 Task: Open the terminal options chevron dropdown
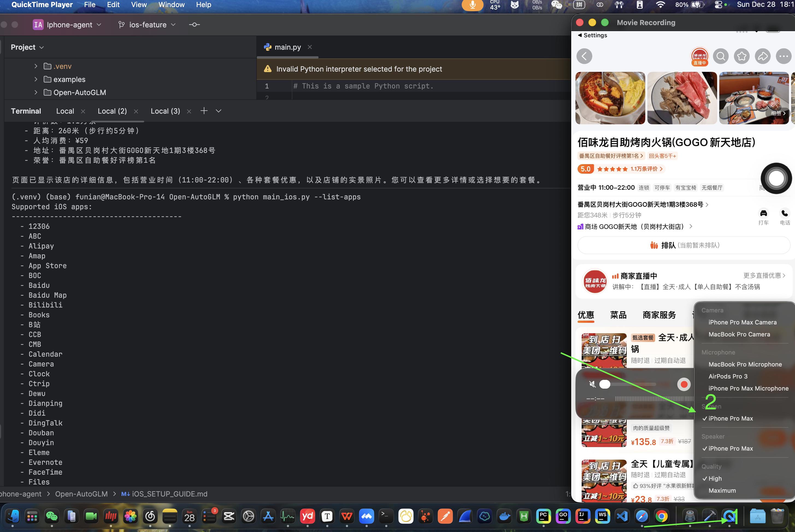218,111
